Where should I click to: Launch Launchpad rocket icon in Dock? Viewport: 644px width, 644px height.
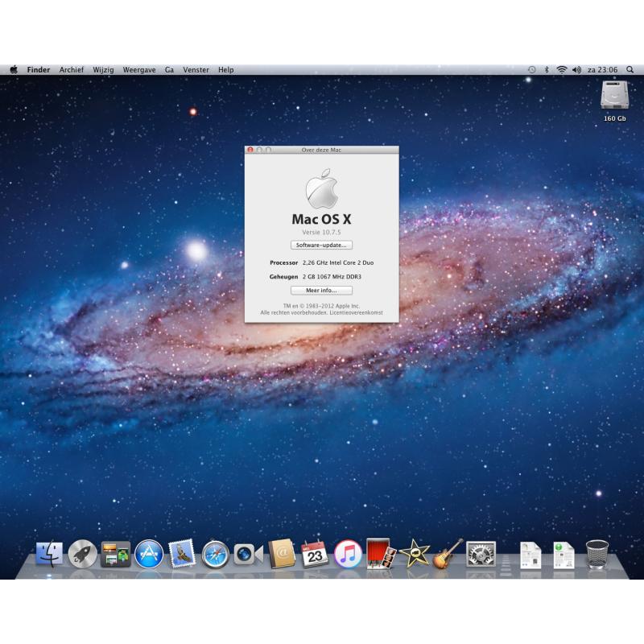coord(83,554)
